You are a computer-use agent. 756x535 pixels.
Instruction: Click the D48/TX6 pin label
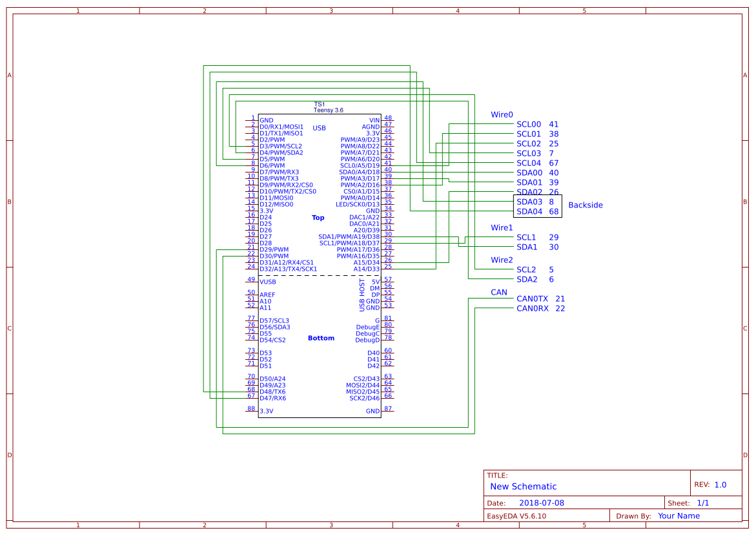272,392
